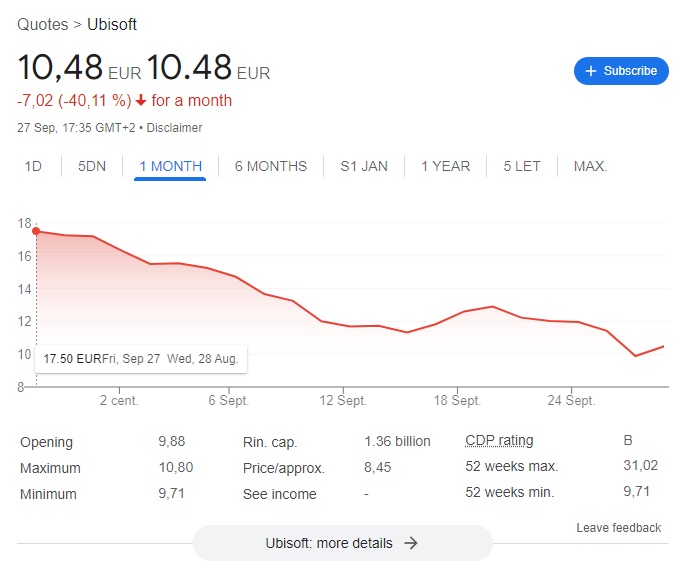The height and width of the screenshot is (564, 700).
Task: Switch to the 6 MONTHS tab
Action: click(x=271, y=166)
